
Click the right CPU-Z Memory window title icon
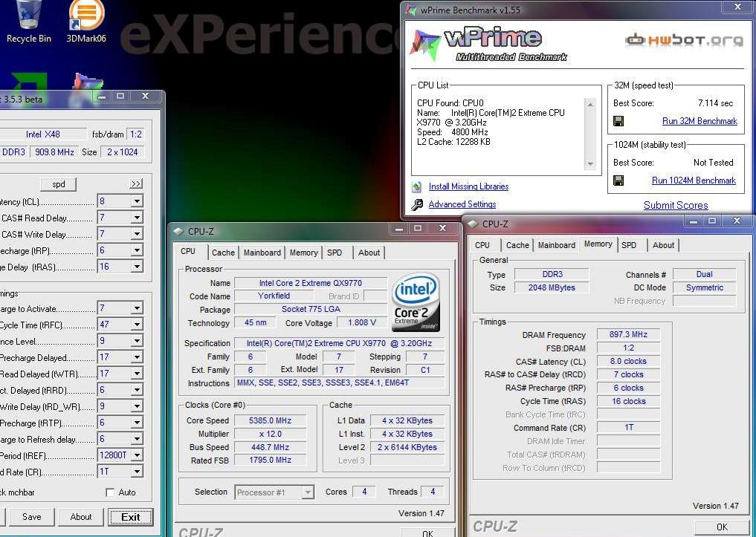click(473, 224)
